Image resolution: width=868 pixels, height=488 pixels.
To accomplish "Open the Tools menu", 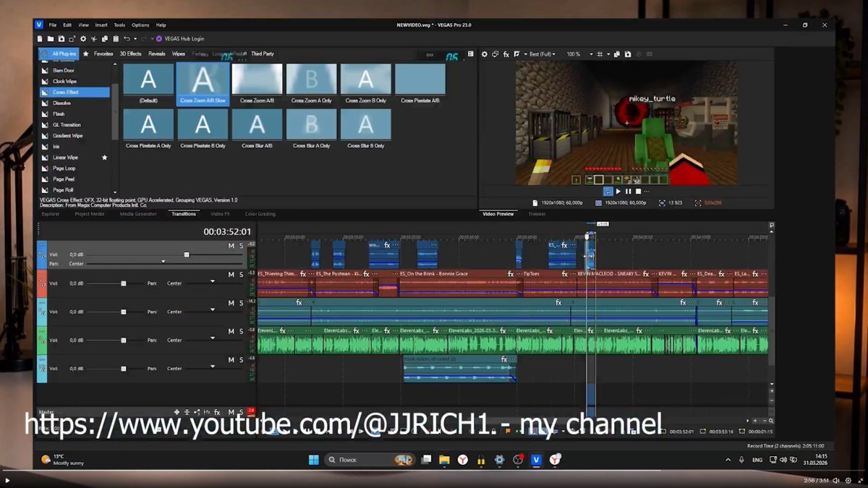I will pos(119,25).
